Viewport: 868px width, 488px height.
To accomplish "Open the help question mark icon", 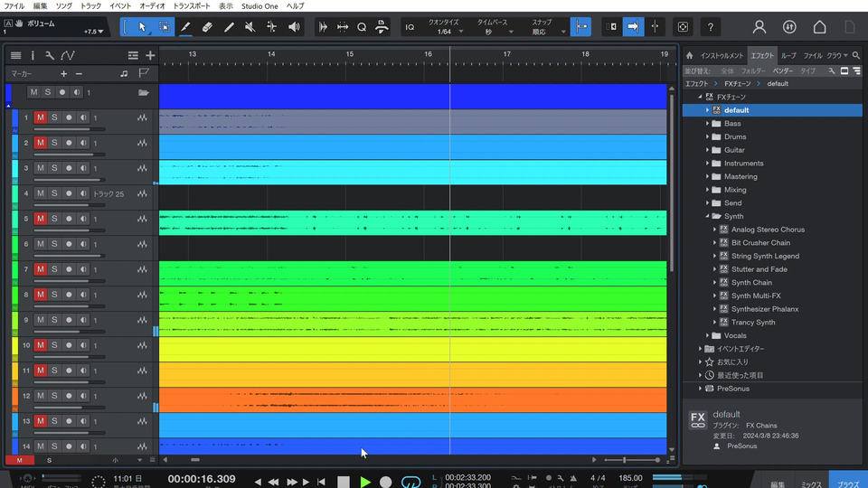I will 712,27.
